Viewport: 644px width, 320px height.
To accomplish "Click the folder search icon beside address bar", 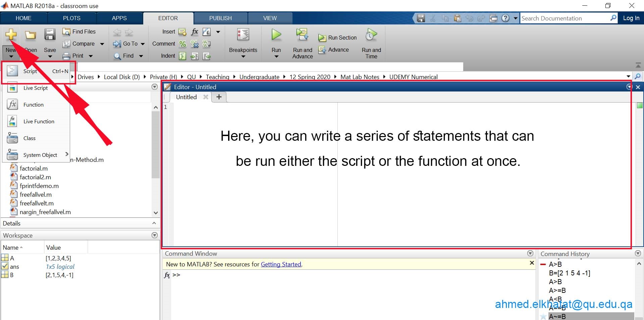I will point(638,76).
